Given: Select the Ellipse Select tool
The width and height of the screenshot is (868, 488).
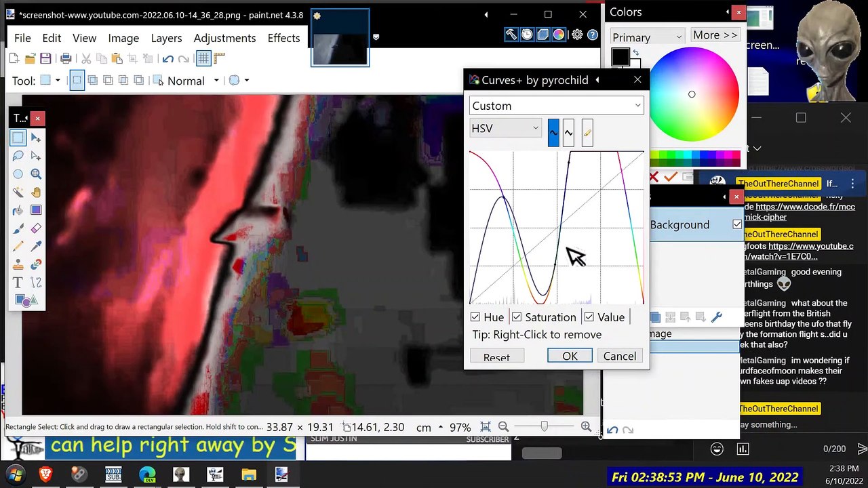Looking at the screenshot, I should (18, 174).
